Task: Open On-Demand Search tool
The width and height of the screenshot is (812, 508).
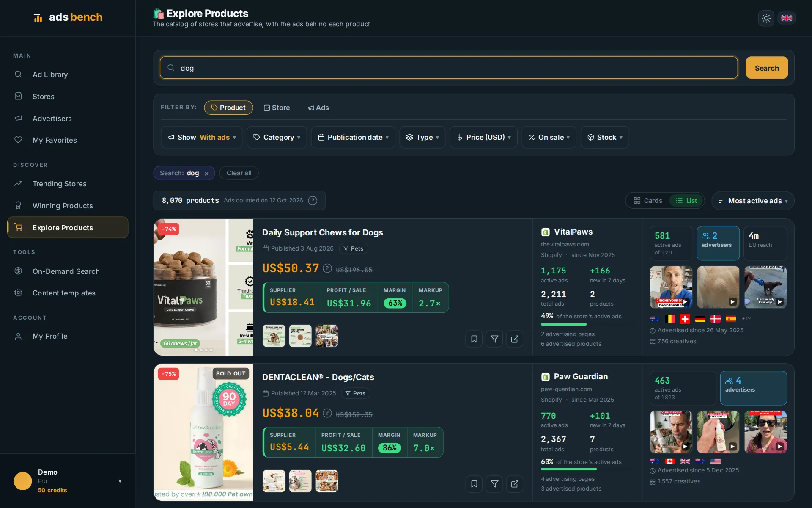Action: [x=68, y=271]
